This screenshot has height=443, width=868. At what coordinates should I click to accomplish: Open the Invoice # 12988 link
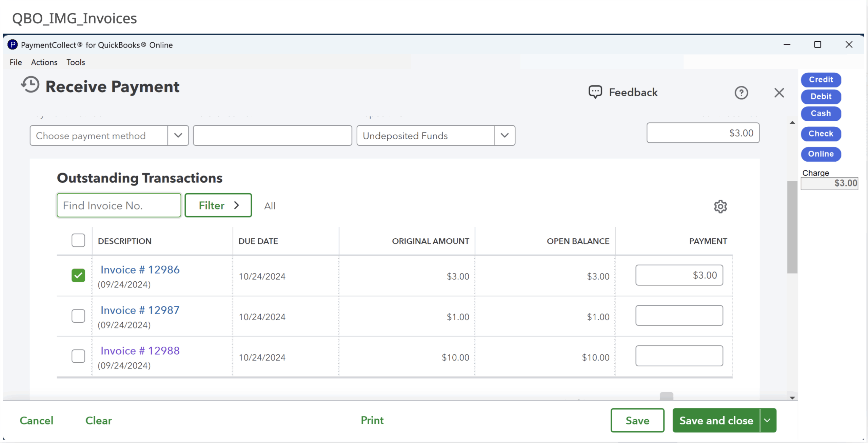pos(140,350)
